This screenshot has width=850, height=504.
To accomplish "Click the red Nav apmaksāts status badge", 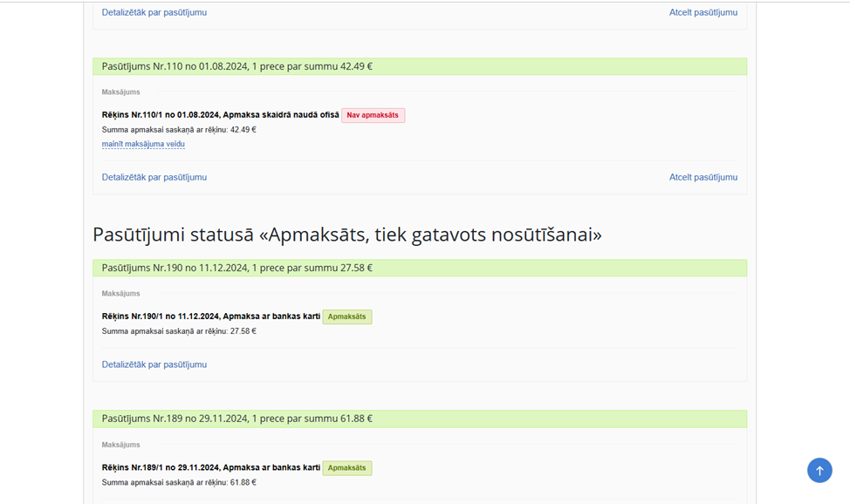I will point(373,115).
